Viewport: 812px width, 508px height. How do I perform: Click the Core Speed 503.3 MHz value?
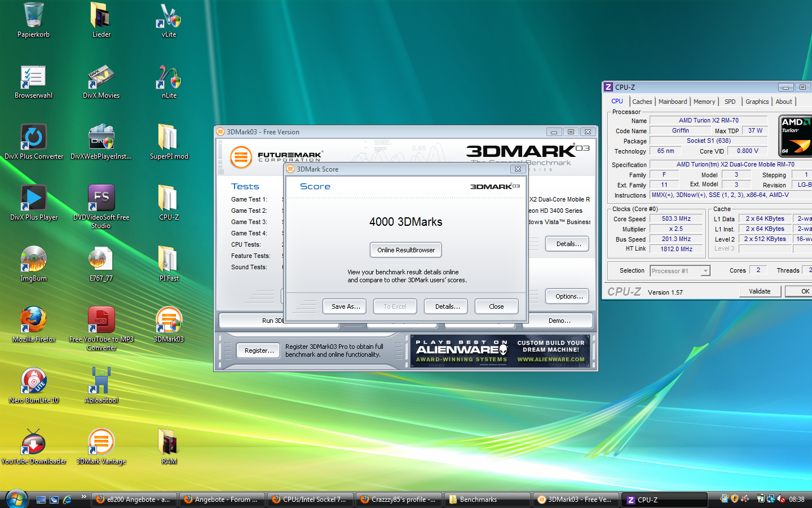point(677,218)
